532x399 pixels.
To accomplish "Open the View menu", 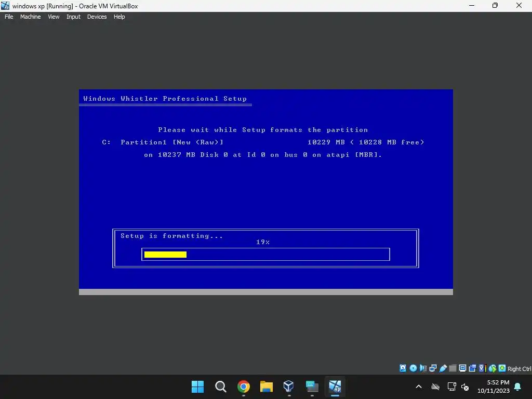I will coord(54,17).
